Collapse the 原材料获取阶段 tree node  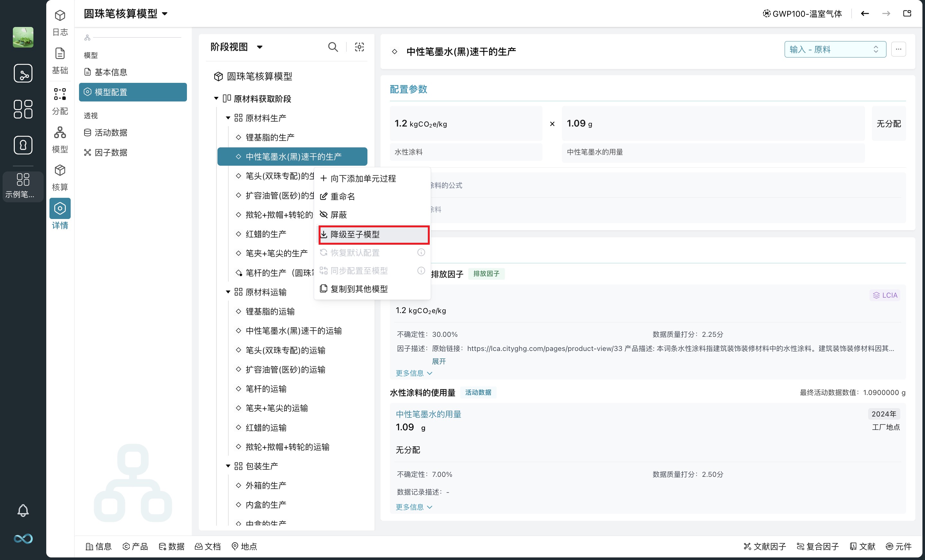tap(216, 98)
